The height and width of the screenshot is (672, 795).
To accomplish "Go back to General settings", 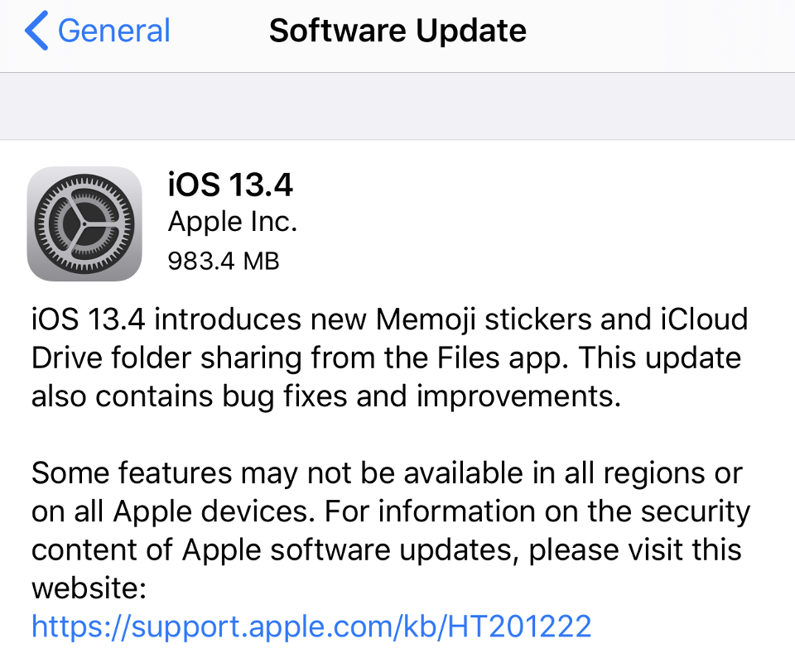I will 113,31.
